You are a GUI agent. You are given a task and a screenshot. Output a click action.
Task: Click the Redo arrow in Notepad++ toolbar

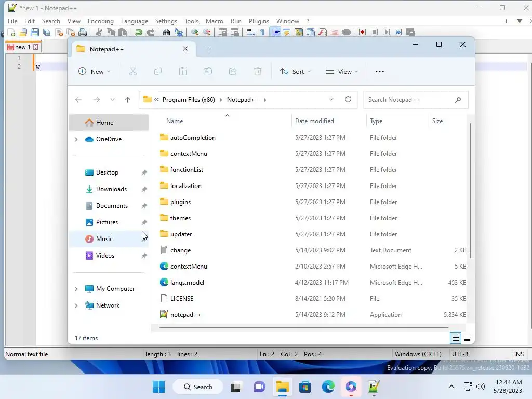click(151, 32)
